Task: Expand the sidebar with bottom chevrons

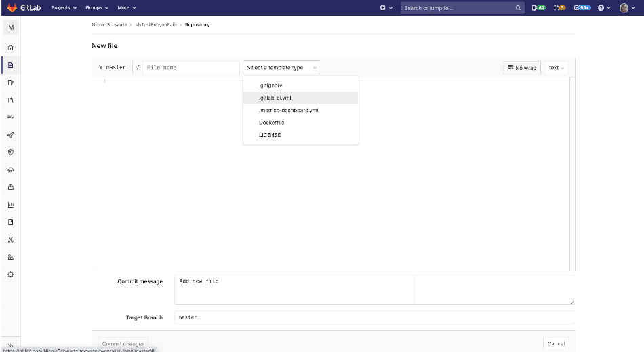Action: 10,345
